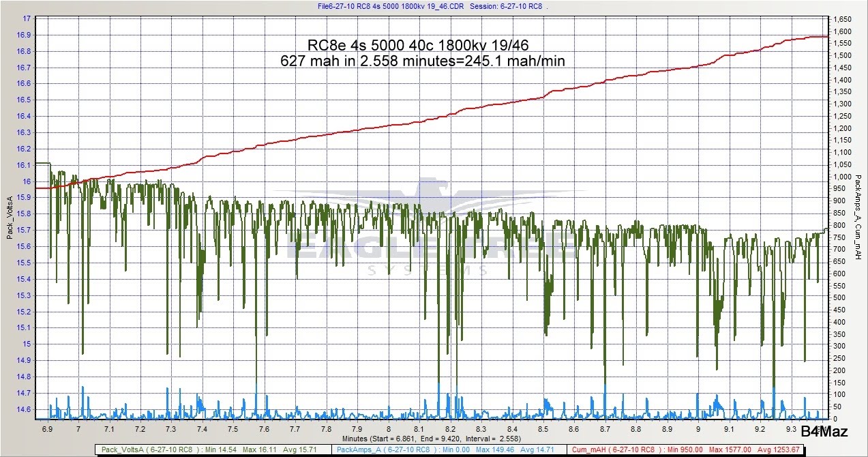
Task: Click the B4Maz watermark text
Action: tap(824, 431)
